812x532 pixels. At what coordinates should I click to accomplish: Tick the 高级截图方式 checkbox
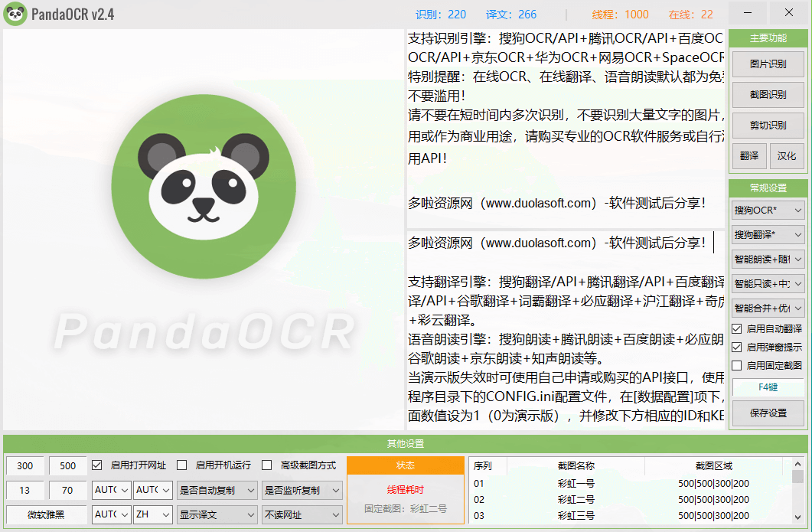(x=266, y=465)
